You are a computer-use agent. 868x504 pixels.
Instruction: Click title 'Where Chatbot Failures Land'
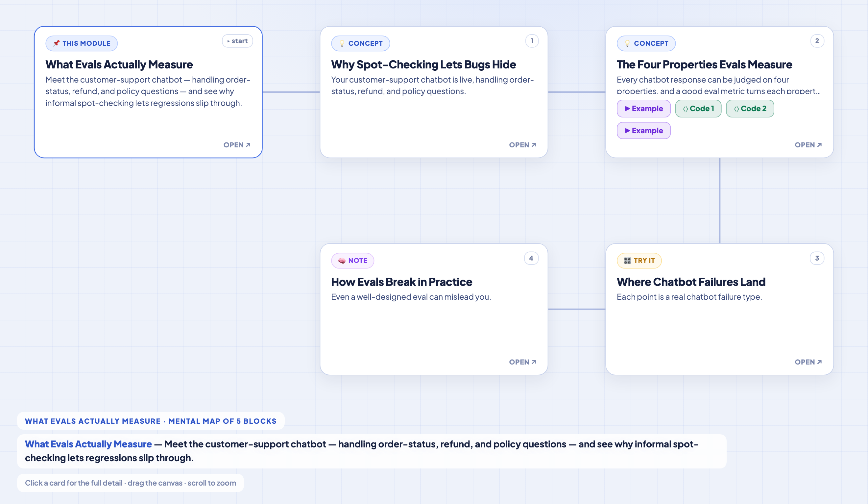click(x=691, y=282)
